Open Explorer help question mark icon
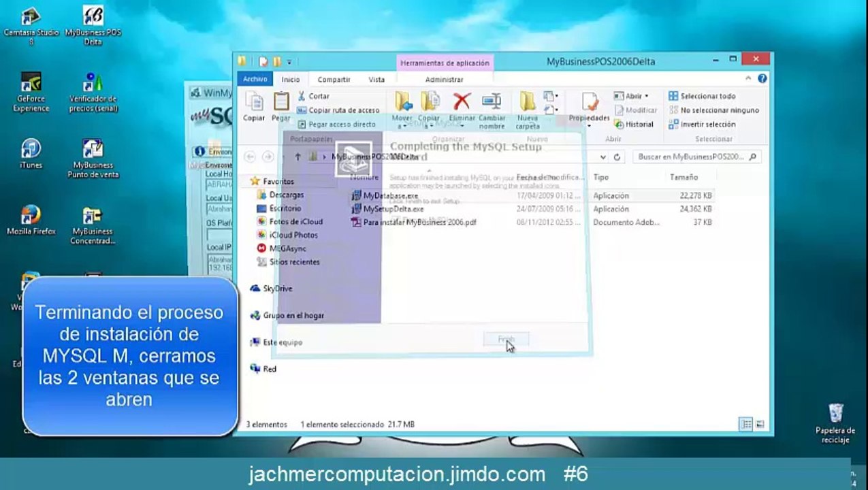The image size is (868, 490). [762, 79]
